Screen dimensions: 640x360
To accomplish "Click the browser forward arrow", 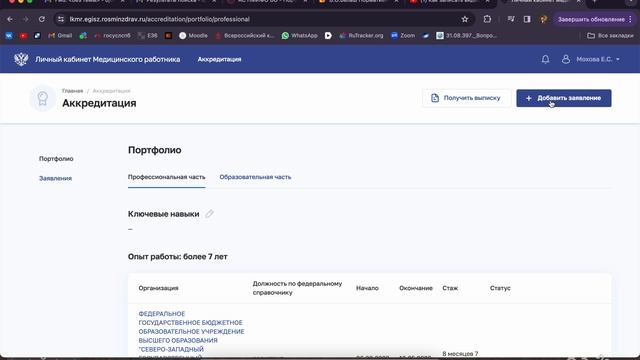I will click(x=25, y=19).
